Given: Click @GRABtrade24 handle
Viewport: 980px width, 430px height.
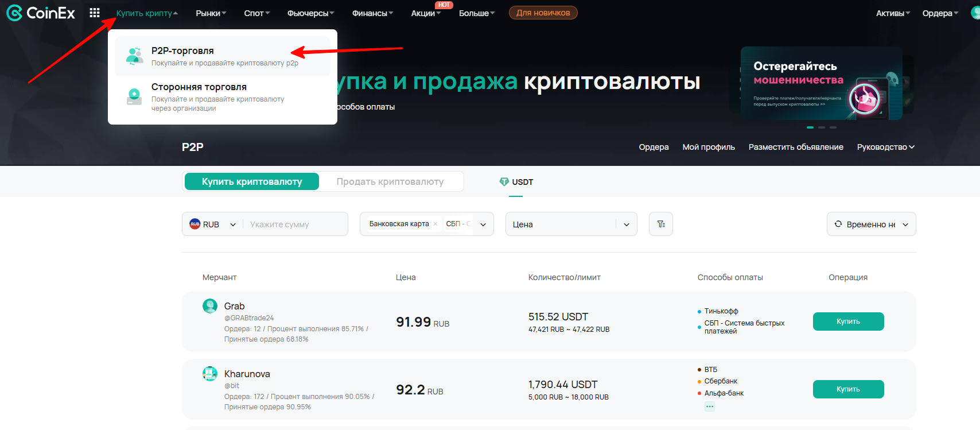Looking at the screenshot, I should 249,318.
